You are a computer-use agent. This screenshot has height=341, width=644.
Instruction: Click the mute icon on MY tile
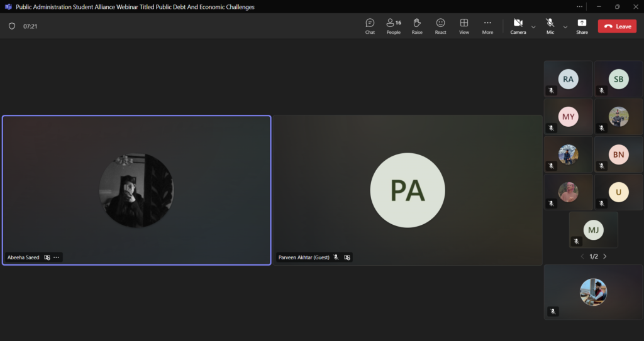coord(551,129)
